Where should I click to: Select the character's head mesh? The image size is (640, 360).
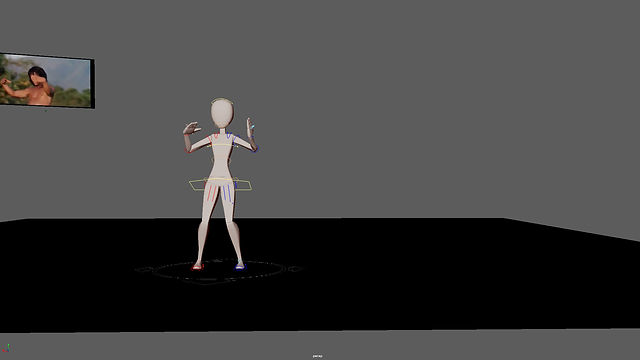click(222, 113)
